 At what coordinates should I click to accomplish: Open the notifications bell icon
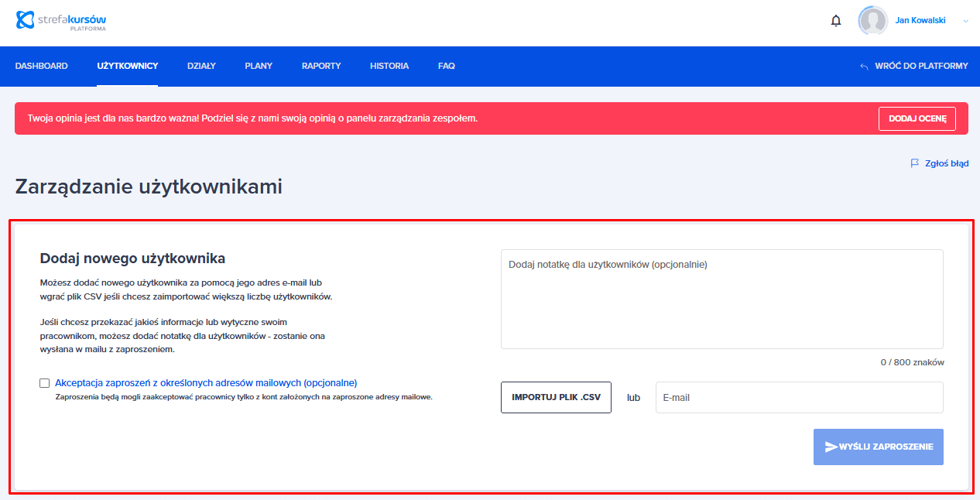click(836, 21)
